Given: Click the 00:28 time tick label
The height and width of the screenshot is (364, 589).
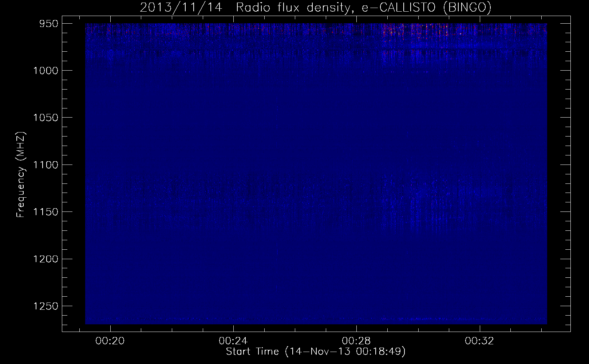Looking at the screenshot, I should pos(357,341).
